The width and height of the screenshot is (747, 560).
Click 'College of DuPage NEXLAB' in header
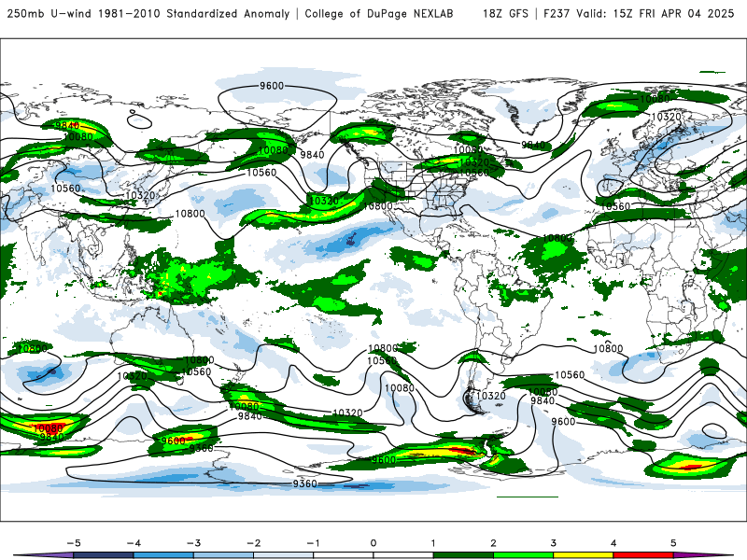pyautogui.click(x=379, y=14)
